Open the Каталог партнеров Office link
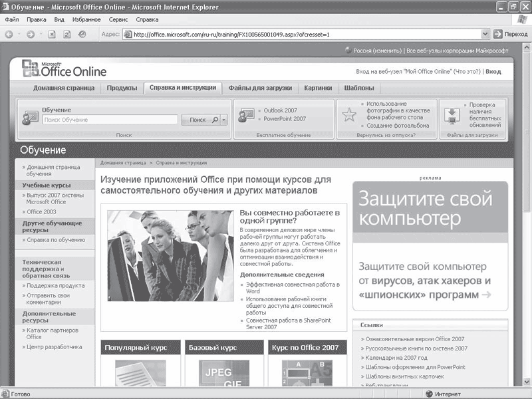This screenshot has width=532, height=399. (53, 334)
